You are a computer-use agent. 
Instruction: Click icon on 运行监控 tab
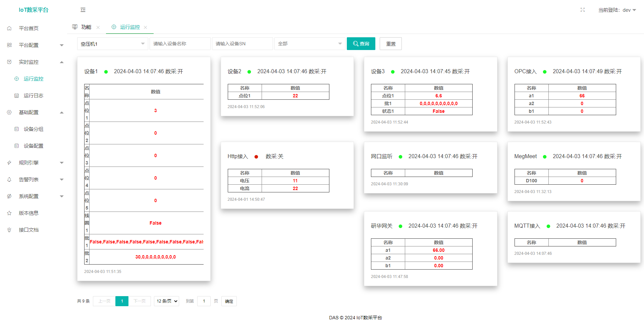coord(114,27)
